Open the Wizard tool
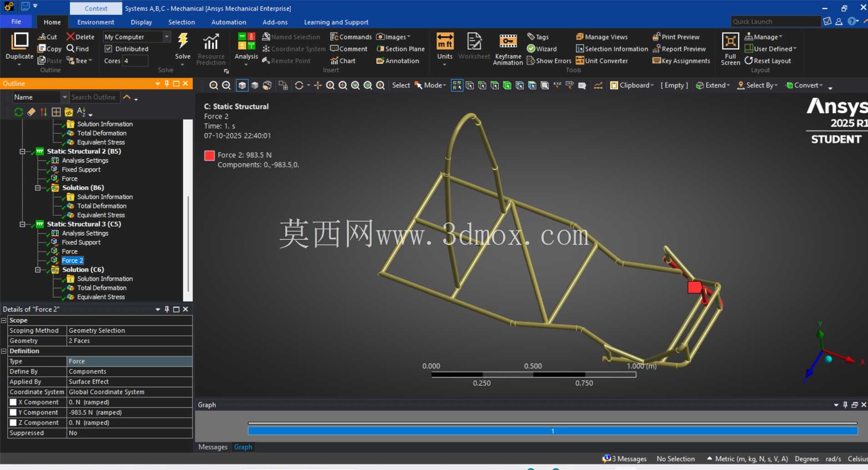This screenshot has height=470, width=868. [x=541, y=49]
